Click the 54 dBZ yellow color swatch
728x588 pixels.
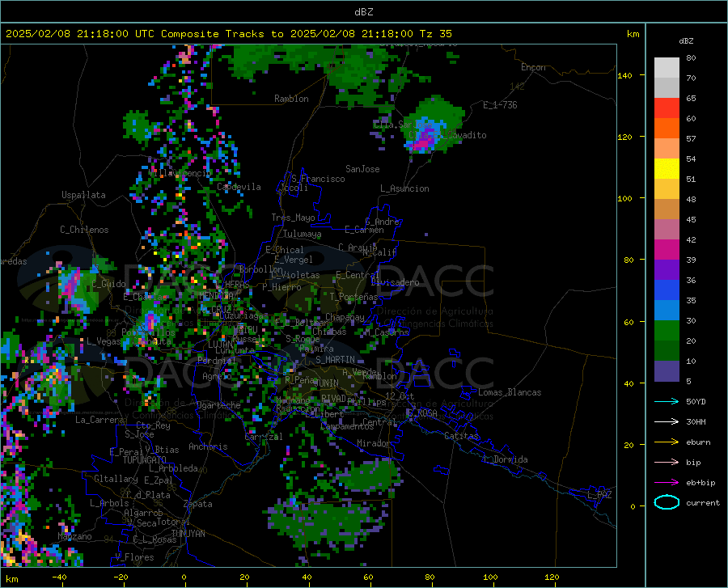[667, 169]
